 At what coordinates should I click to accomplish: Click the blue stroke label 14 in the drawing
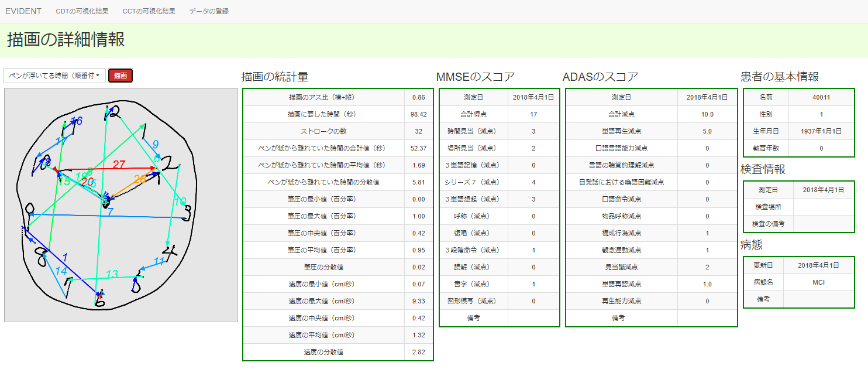click(61, 270)
